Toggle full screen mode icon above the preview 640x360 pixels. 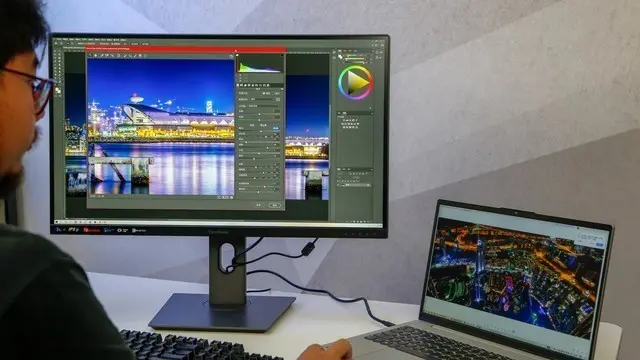[231, 56]
